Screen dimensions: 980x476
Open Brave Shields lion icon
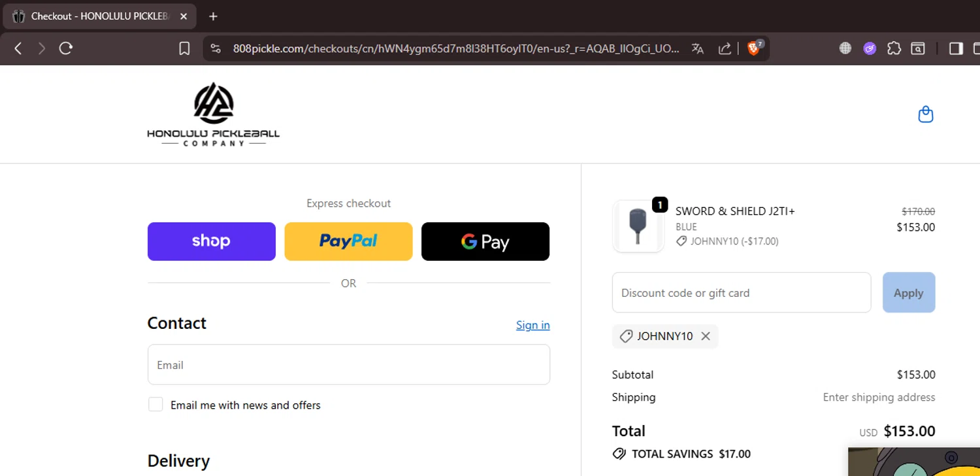tap(754, 48)
